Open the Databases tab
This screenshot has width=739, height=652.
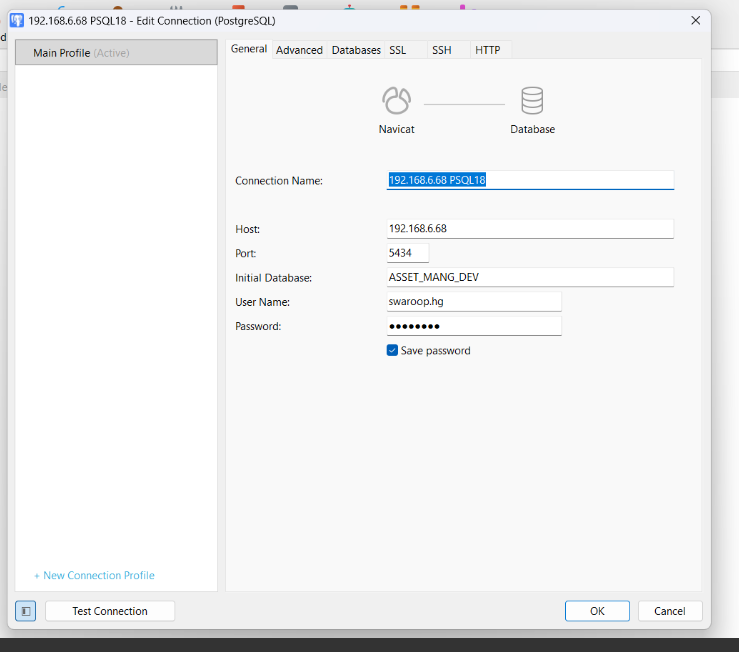tap(356, 50)
